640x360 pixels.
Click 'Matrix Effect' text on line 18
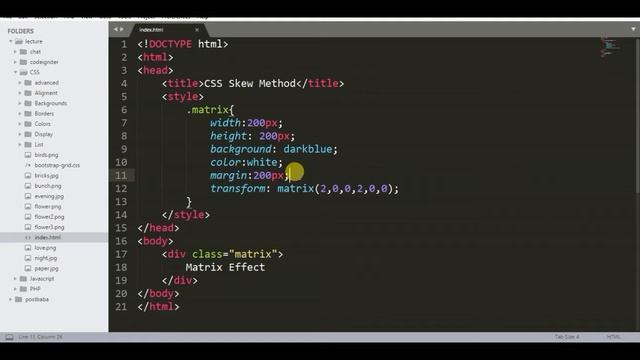225,267
